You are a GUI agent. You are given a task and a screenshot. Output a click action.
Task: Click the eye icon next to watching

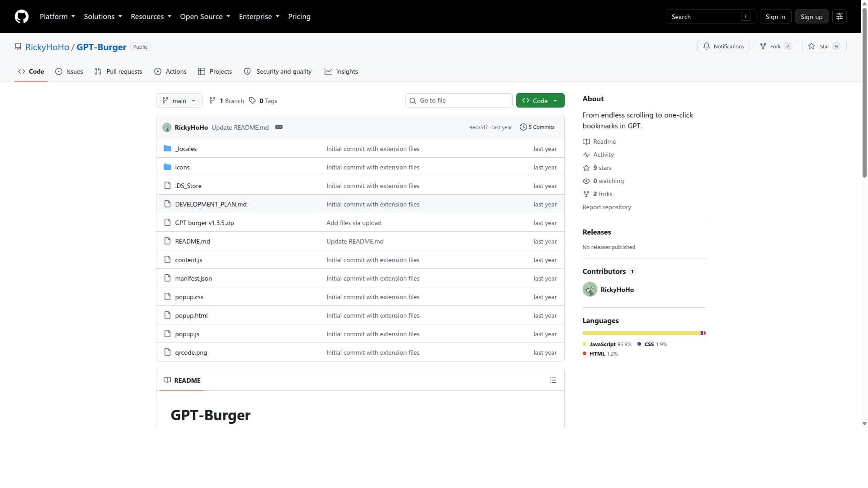click(586, 181)
